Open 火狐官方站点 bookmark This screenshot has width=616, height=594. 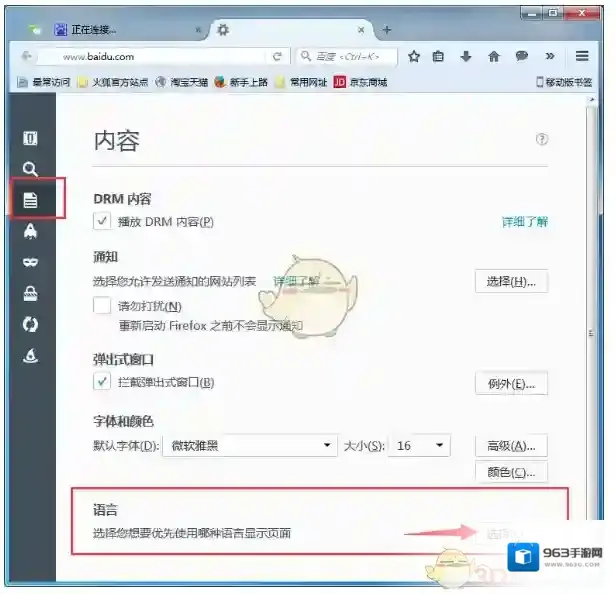113,82
